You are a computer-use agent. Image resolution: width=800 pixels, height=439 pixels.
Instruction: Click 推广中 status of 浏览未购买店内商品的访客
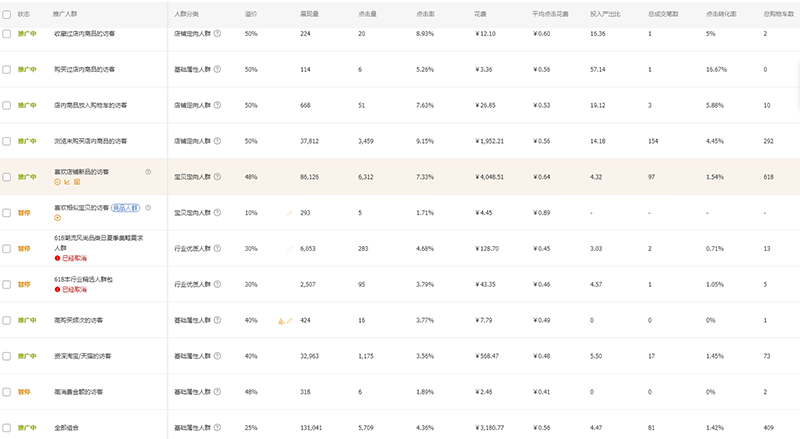tap(27, 141)
